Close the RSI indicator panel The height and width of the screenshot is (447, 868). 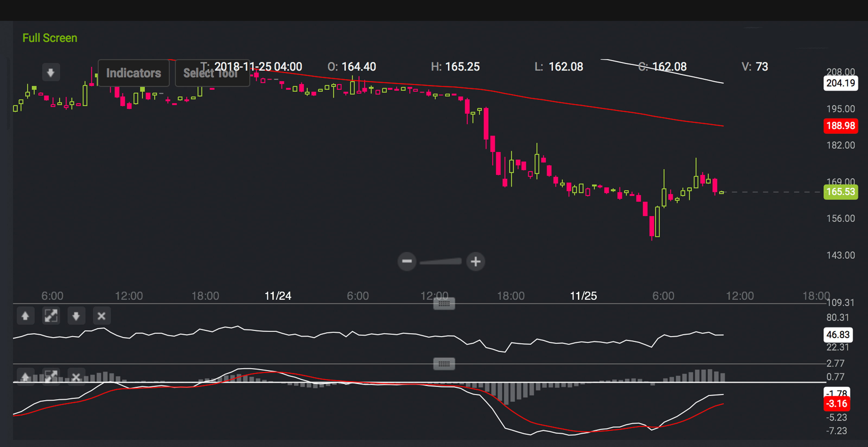tap(101, 316)
